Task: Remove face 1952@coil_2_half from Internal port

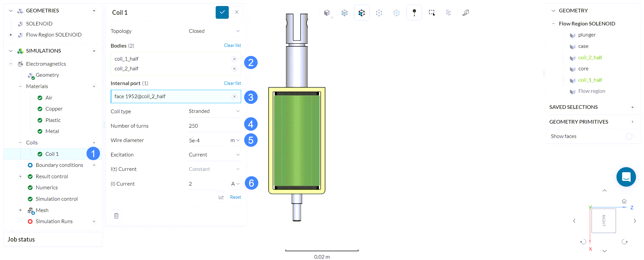Action: (x=234, y=96)
